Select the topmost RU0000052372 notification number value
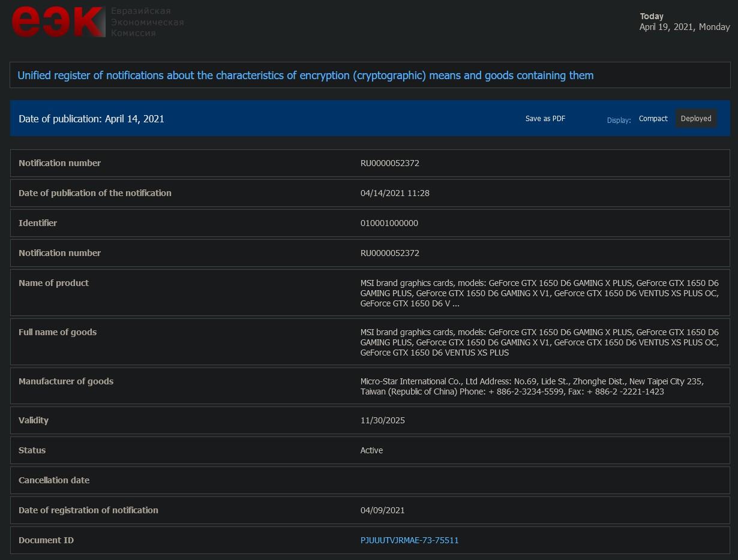This screenshot has width=738, height=560. pyautogui.click(x=389, y=163)
